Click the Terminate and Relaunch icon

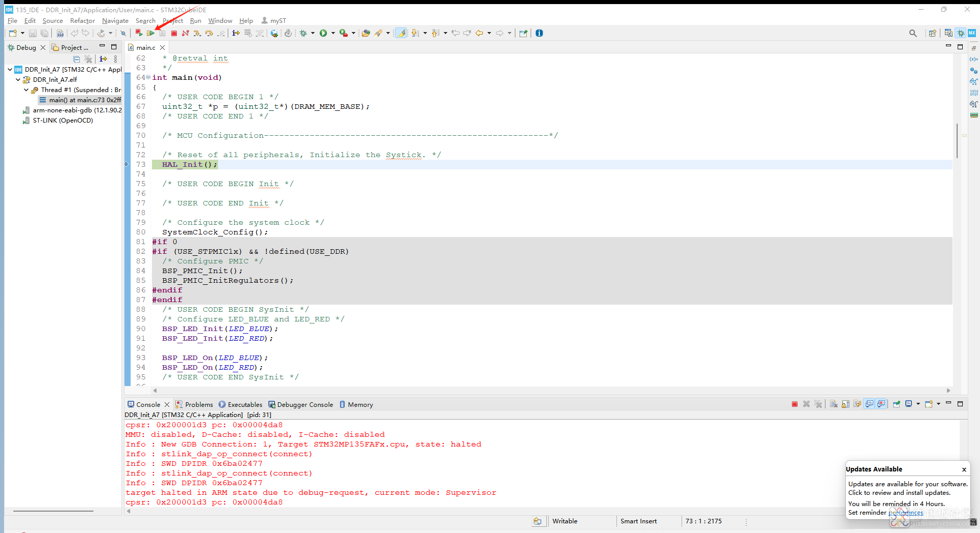coord(139,33)
